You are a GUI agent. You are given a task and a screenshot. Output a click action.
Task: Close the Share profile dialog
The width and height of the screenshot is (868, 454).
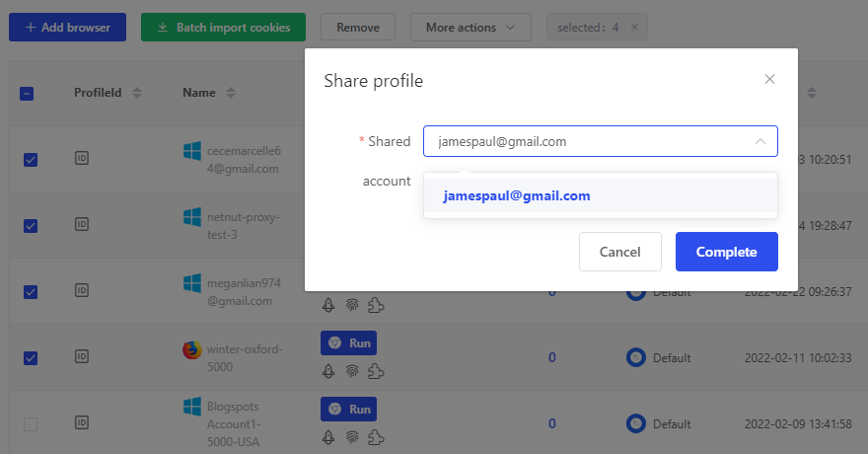pyautogui.click(x=770, y=79)
